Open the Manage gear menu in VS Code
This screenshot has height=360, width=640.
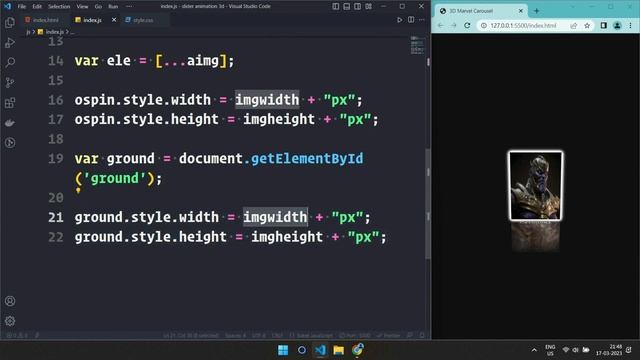(10, 321)
